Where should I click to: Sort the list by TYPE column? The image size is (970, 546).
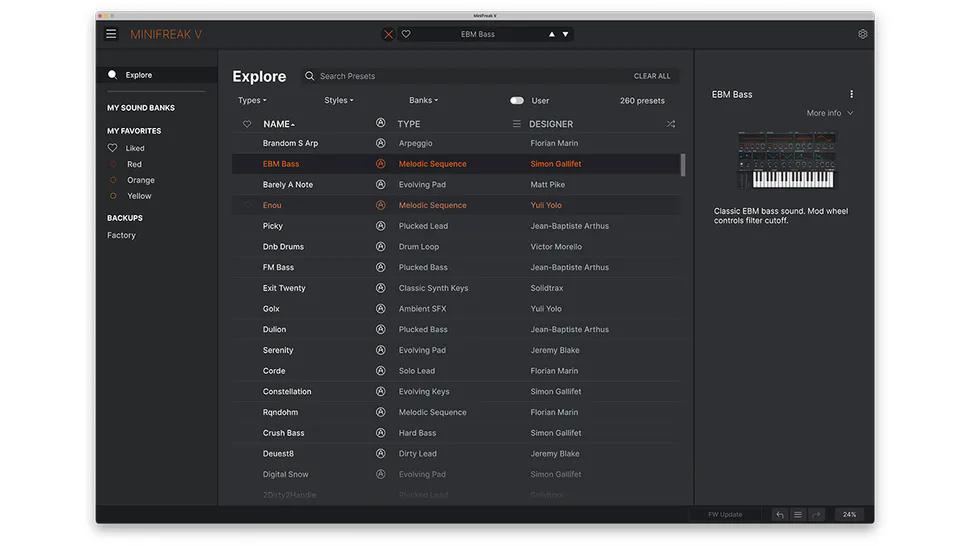409,124
